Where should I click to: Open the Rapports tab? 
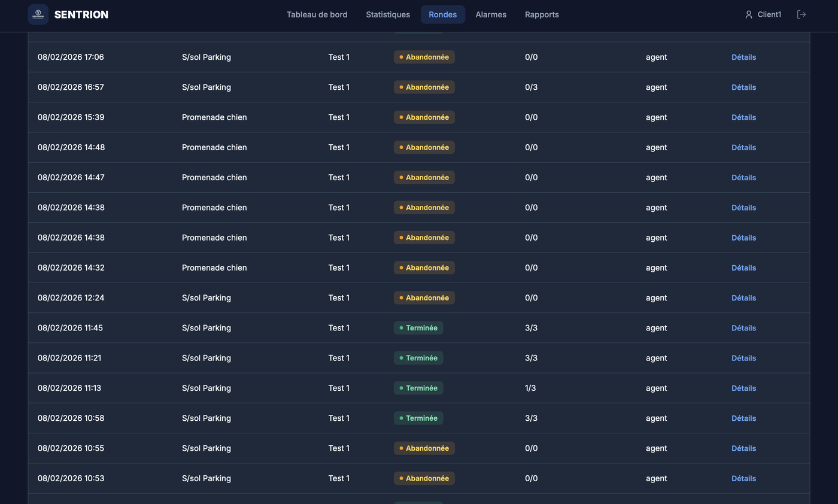(x=542, y=14)
